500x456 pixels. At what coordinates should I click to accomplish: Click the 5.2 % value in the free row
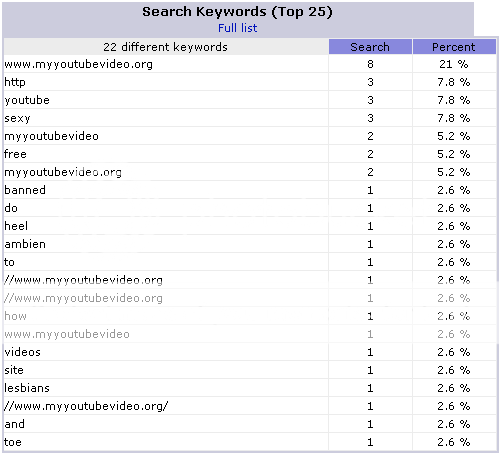click(454, 154)
